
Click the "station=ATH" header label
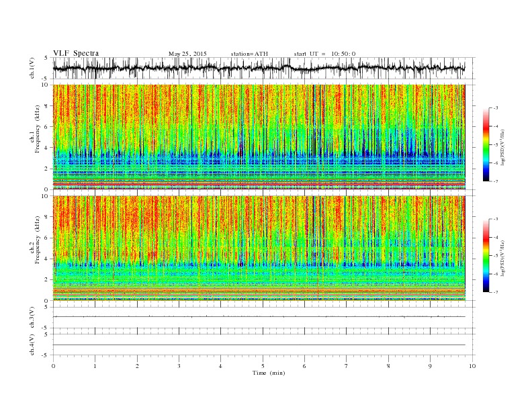[x=249, y=54]
